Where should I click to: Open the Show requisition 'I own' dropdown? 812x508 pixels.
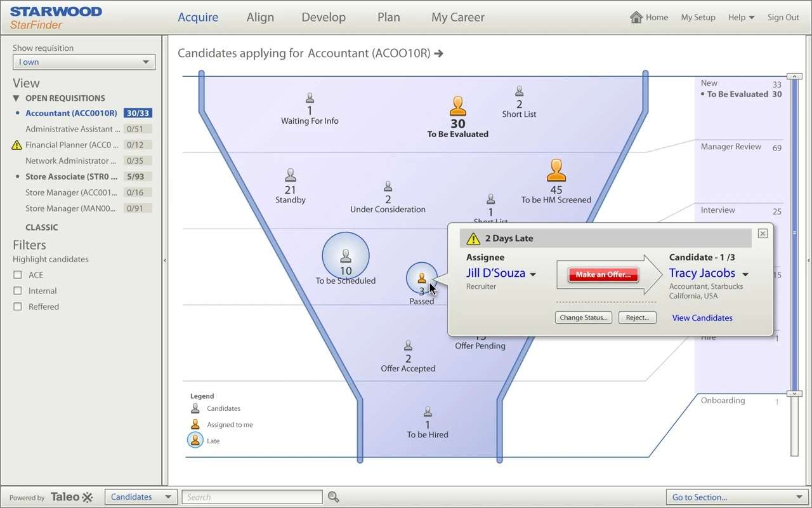point(84,62)
